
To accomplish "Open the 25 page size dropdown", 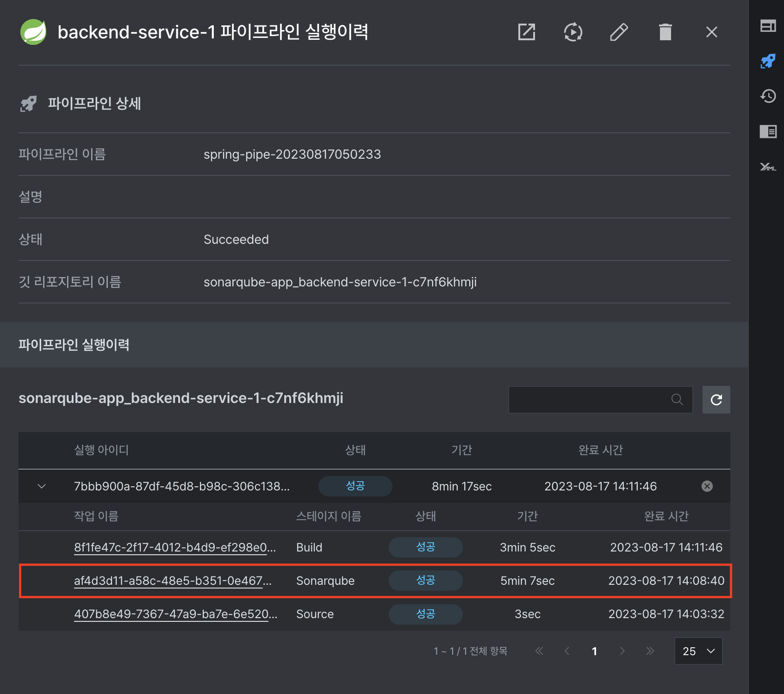I will pos(698,651).
